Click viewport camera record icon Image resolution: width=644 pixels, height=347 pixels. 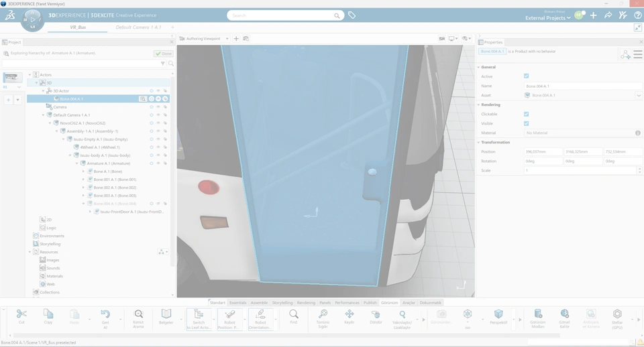click(442, 39)
